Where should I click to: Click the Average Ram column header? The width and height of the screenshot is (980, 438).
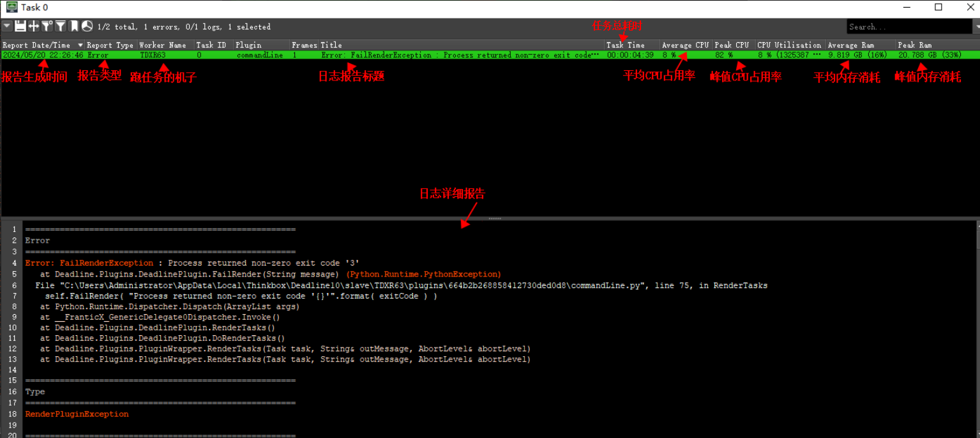tap(851, 45)
